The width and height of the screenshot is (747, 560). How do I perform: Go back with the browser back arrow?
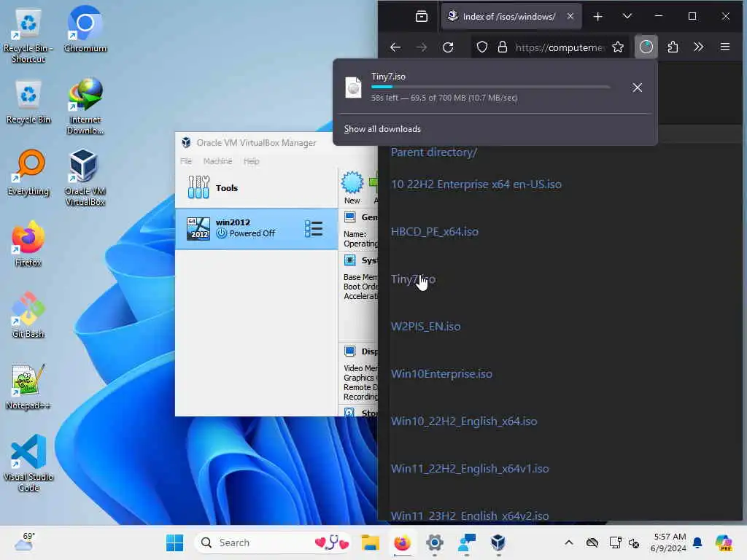point(395,47)
